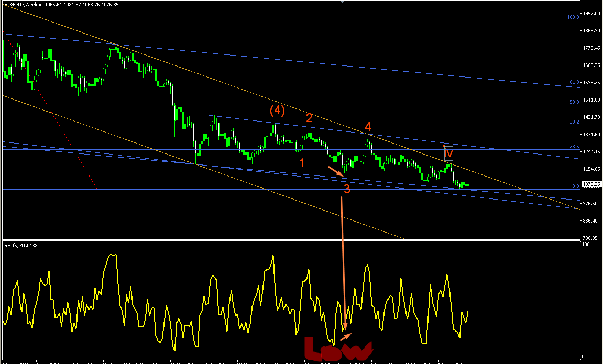Image resolution: width=603 pixels, height=364 pixels.
Task: Click the current price tag 1076.35
Action: [591, 184]
